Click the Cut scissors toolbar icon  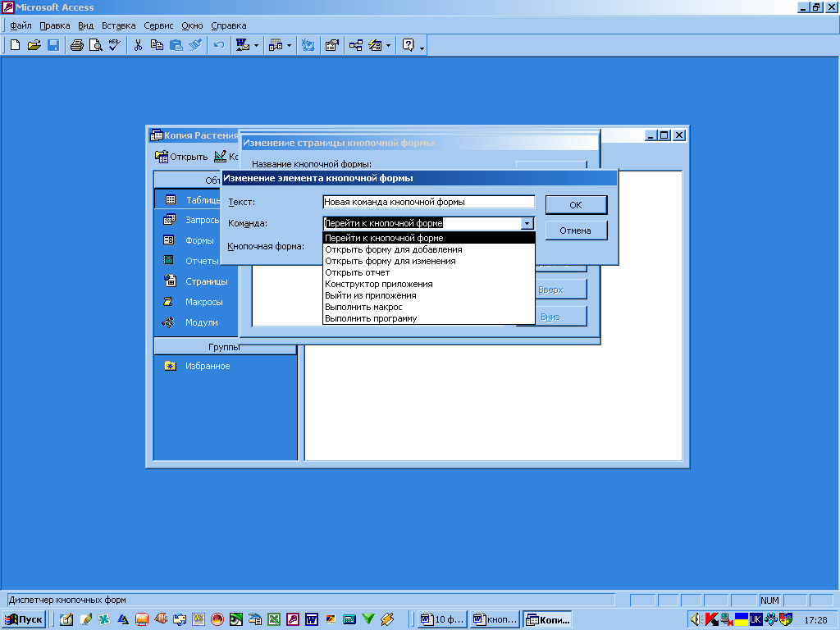pyautogui.click(x=138, y=46)
